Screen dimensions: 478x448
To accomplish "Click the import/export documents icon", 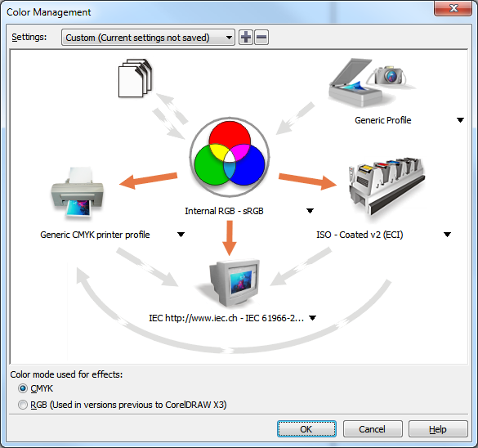I will pyautogui.click(x=135, y=78).
